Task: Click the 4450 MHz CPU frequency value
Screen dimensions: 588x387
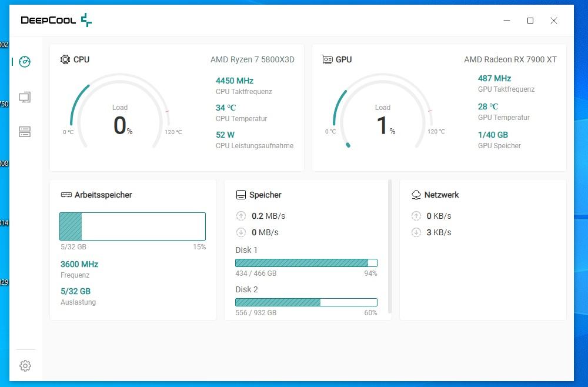Action: pyautogui.click(x=235, y=81)
